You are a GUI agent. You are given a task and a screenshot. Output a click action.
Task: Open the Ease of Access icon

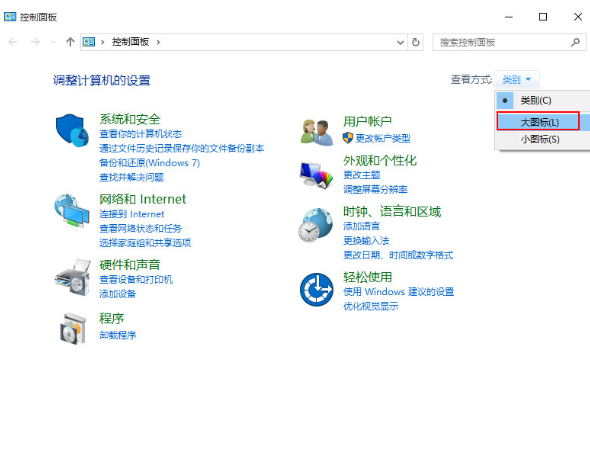316,289
